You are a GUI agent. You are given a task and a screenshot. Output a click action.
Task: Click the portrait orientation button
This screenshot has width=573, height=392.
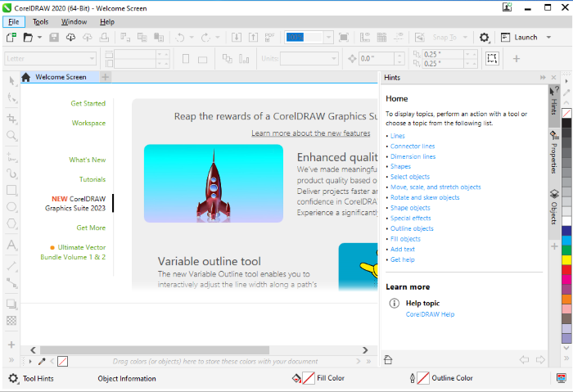[186, 59]
